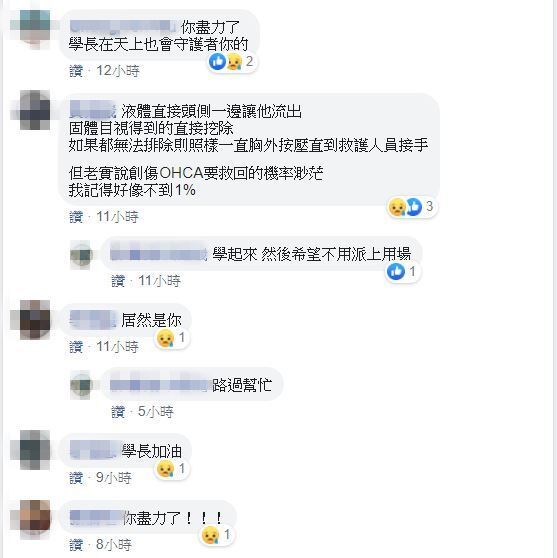Open avatar of the 居然是你 commenter
Screen dimensions: 557x558
tap(35, 320)
